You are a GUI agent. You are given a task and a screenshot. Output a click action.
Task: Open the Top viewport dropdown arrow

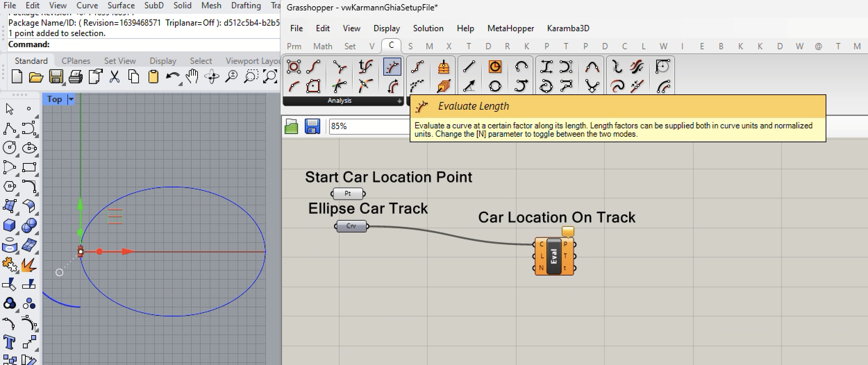71,99
